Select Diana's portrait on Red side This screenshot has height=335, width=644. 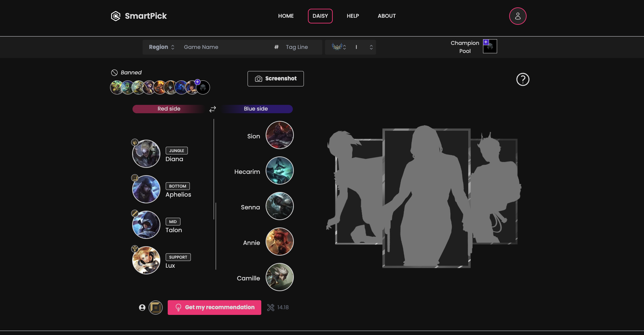pyautogui.click(x=146, y=154)
